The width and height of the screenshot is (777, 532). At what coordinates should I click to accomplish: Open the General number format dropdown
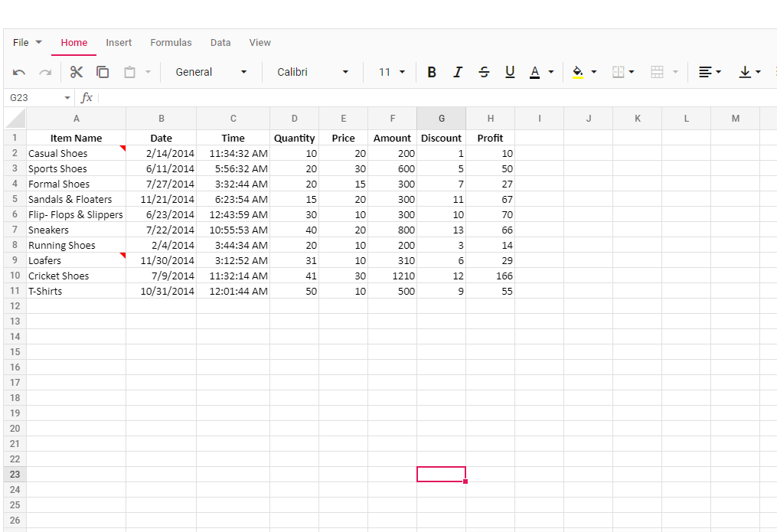211,72
